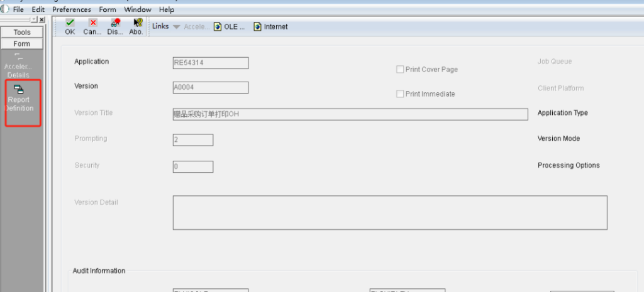The width and height of the screenshot is (644, 292).
Task: Open the File menu
Action: coord(18,9)
